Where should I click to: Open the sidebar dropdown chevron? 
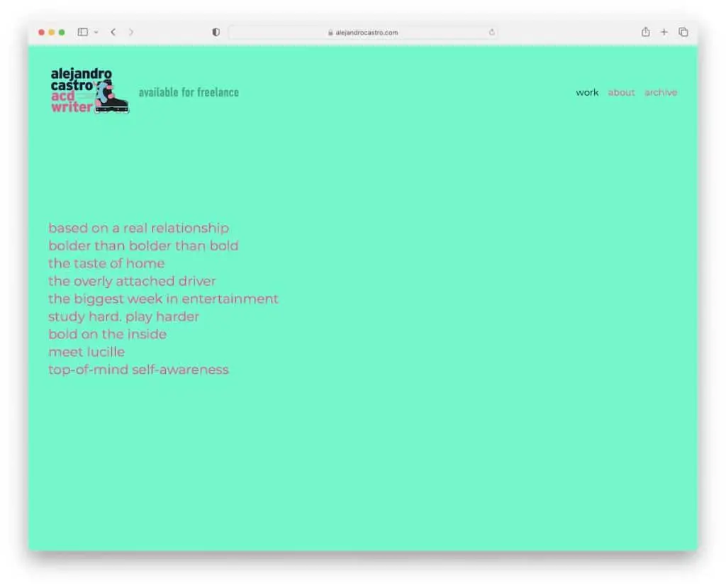pyautogui.click(x=96, y=33)
